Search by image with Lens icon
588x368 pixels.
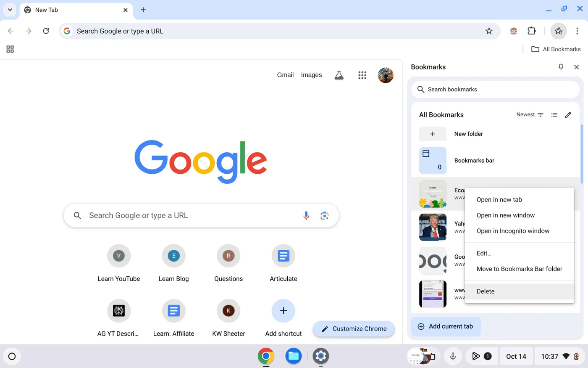[324, 215]
